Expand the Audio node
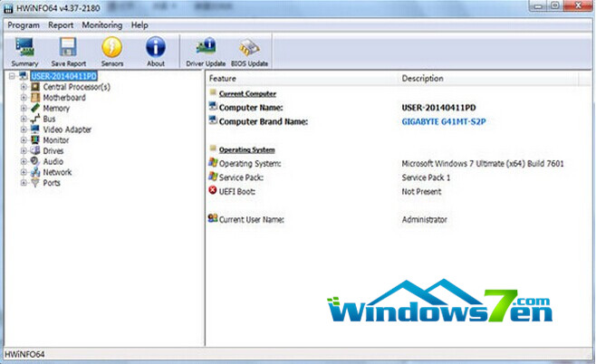 24,161
